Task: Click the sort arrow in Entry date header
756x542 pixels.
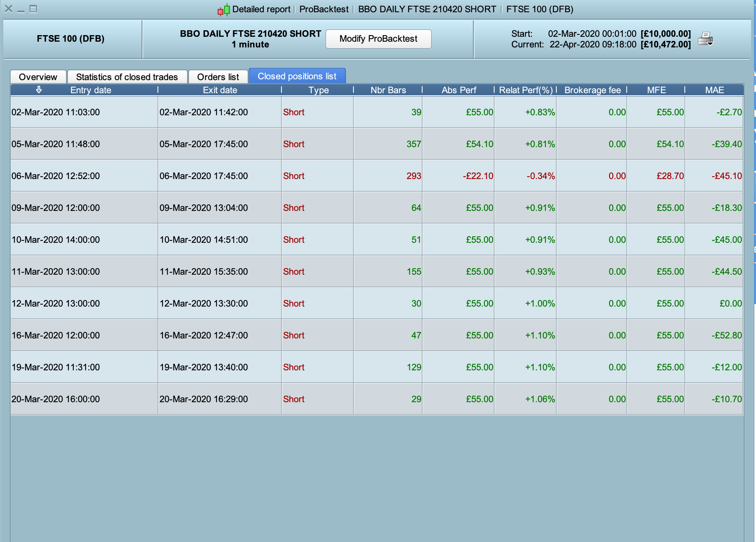Action: [x=39, y=90]
